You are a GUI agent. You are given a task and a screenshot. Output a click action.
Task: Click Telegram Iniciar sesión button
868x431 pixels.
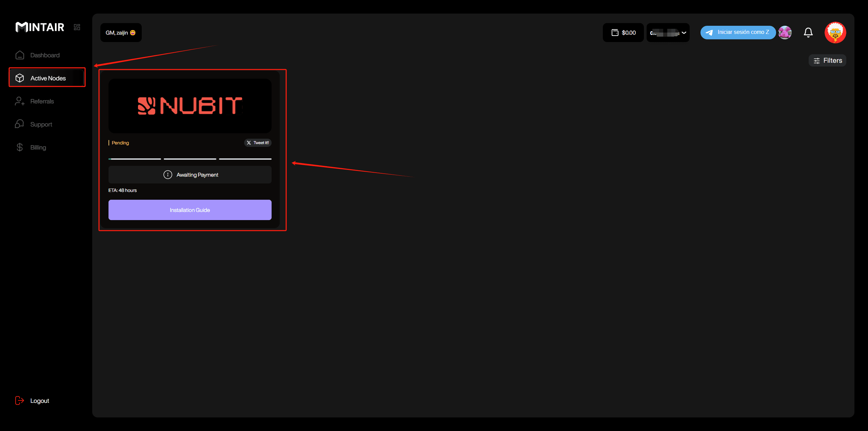[x=738, y=33]
